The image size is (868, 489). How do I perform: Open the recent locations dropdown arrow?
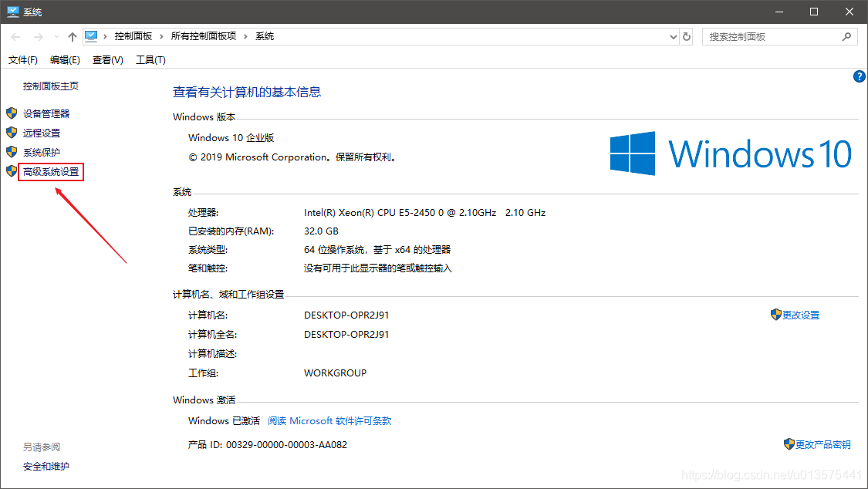(x=56, y=36)
